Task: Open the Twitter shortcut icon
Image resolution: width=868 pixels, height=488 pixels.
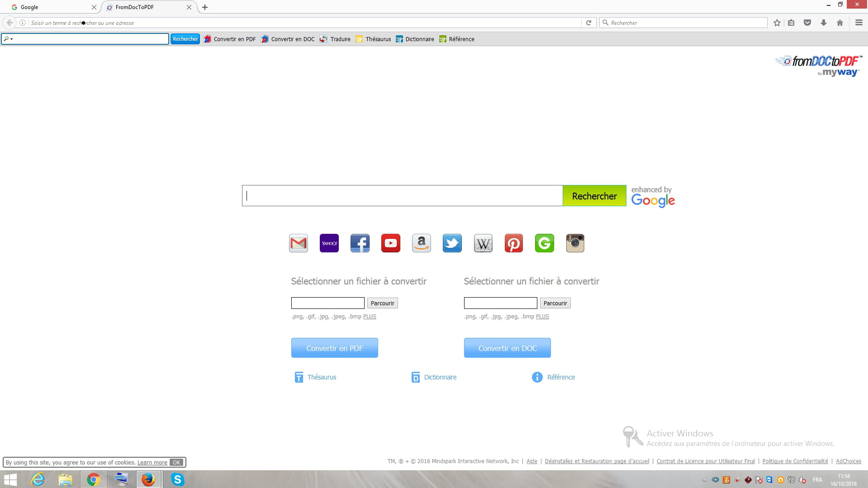Action: tap(452, 243)
